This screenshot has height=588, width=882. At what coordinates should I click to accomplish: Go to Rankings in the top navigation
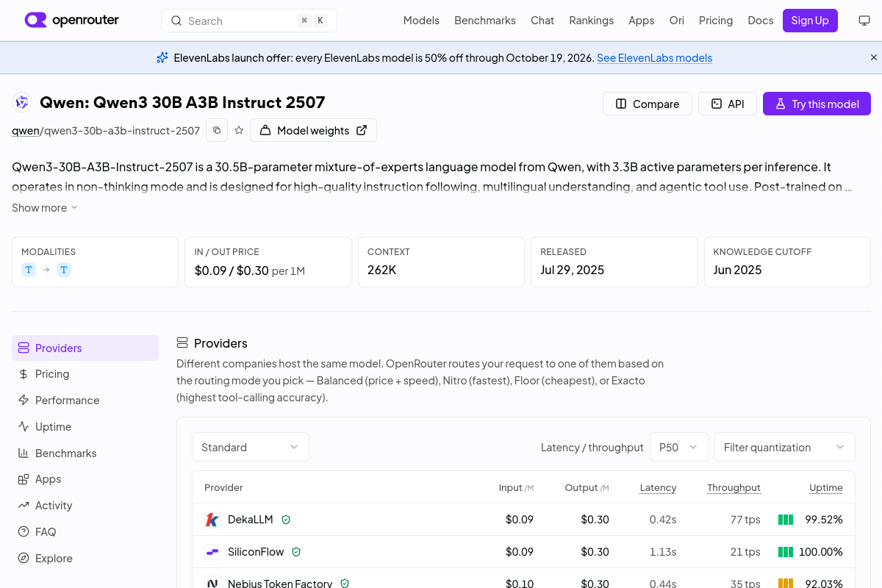[x=592, y=21]
